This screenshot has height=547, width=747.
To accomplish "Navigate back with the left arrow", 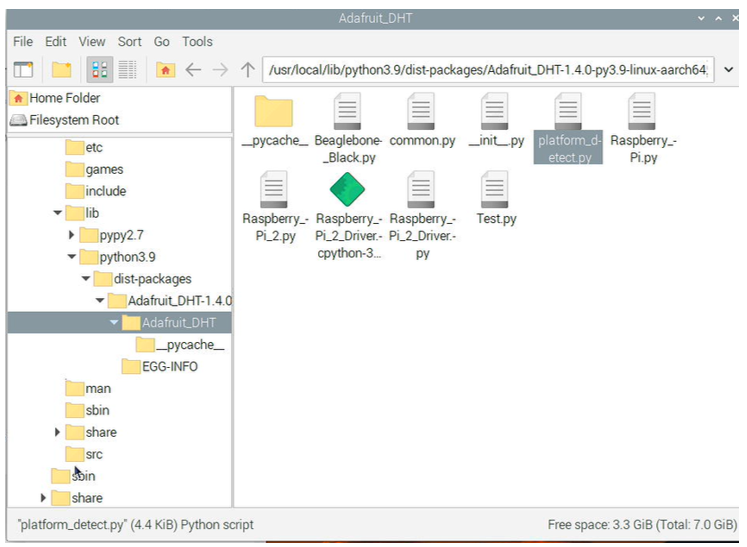I will click(x=193, y=70).
